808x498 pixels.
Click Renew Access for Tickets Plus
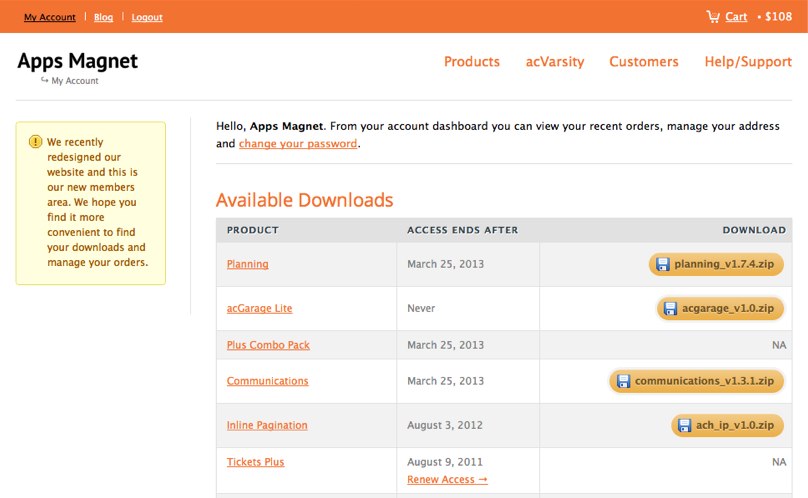click(447, 479)
